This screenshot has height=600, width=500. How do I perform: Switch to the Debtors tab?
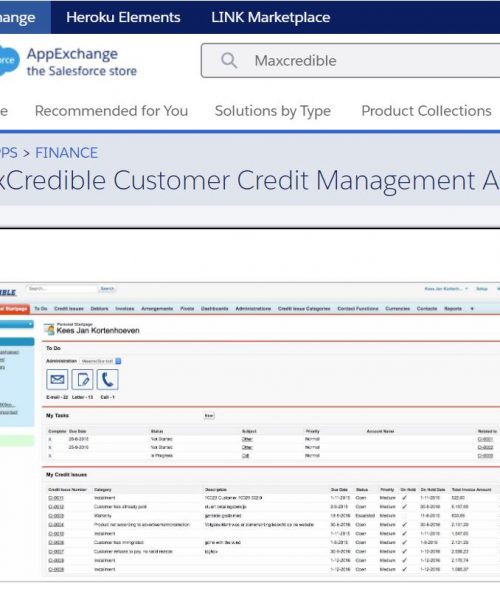(x=99, y=308)
